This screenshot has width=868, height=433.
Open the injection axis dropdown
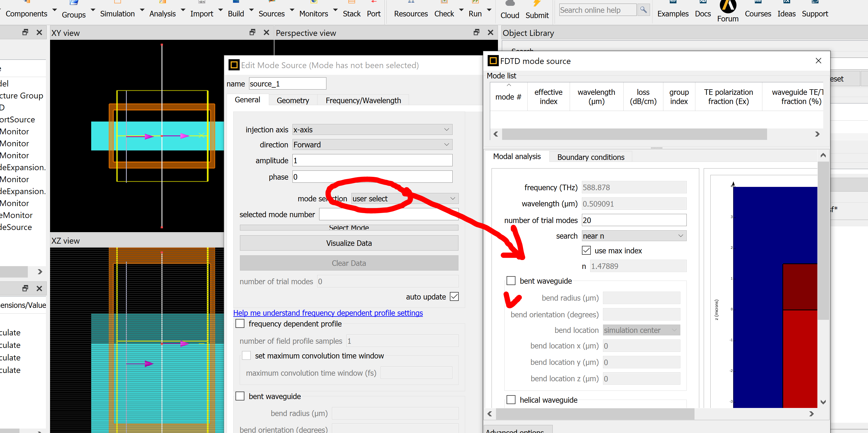[372, 130]
